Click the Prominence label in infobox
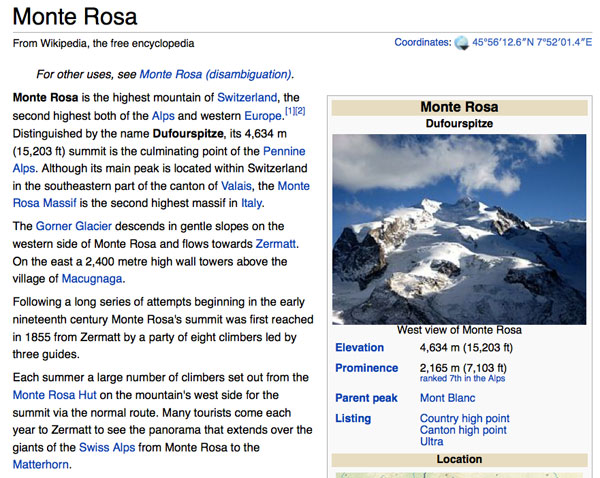This screenshot has height=478, width=600. pyautogui.click(x=367, y=368)
